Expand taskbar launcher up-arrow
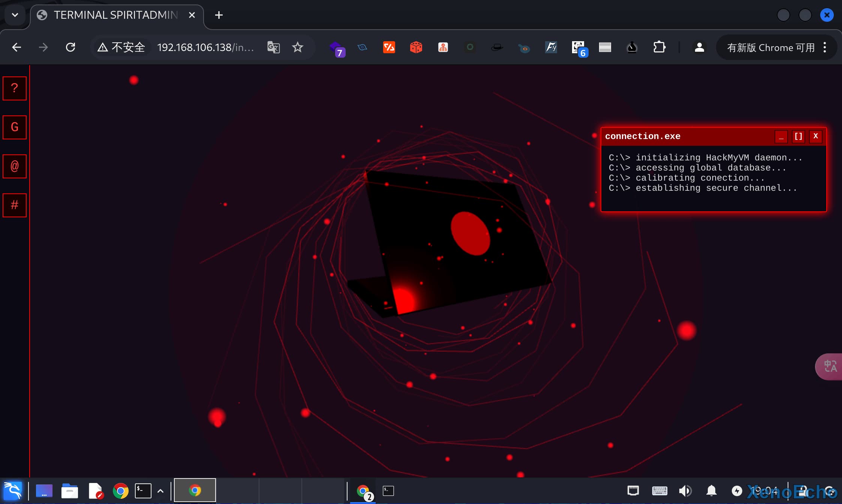This screenshot has height=504, width=842. point(160,491)
